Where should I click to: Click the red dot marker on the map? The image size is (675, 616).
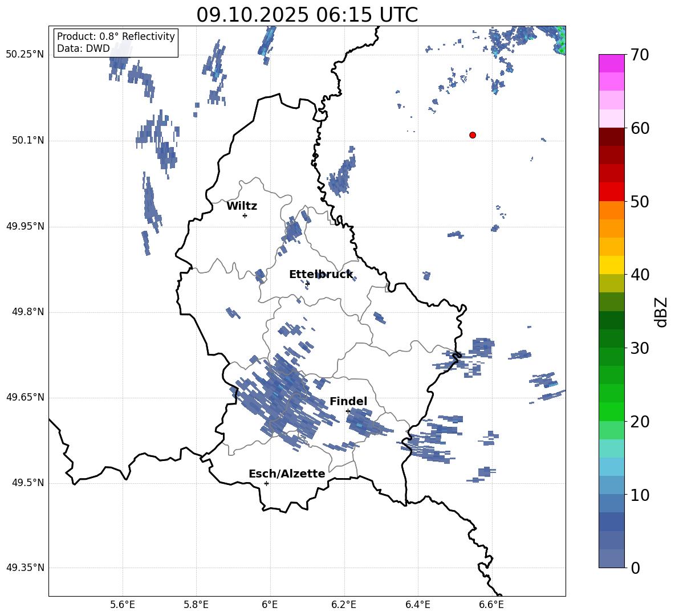click(x=473, y=135)
